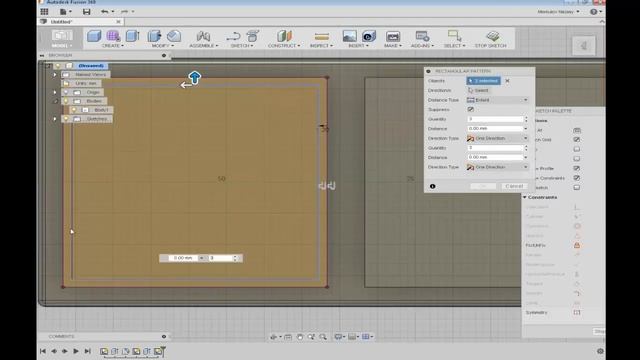Click the Add-Ins scripts icon
640x360 pixels.
pyautogui.click(x=422, y=36)
